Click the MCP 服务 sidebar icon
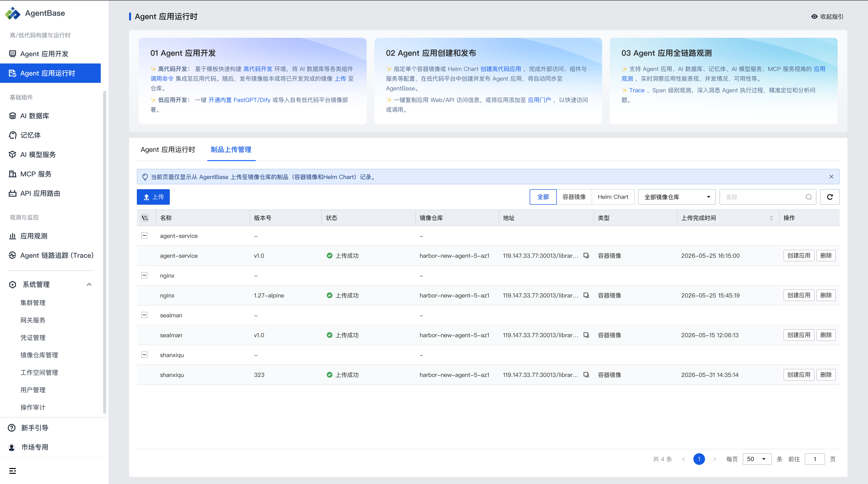 (12, 174)
